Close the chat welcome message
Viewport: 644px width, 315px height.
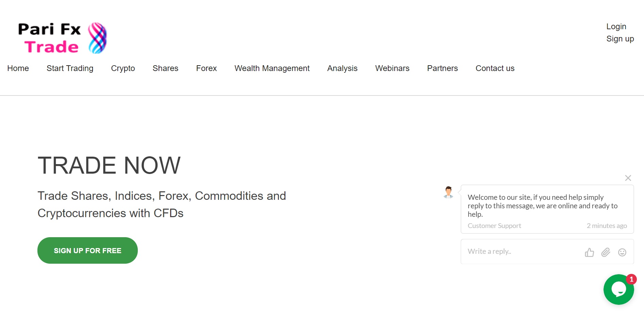pyautogui.click(x=628, y=178)
